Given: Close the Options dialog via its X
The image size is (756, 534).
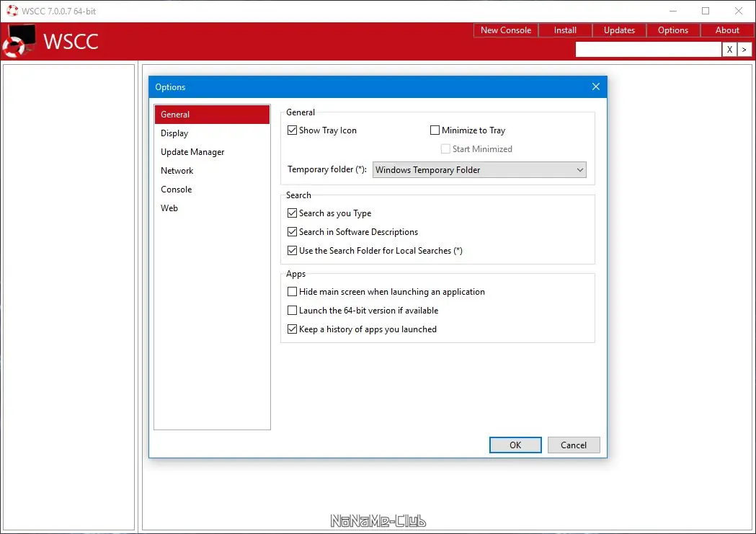Looking at the screenshot, I should (595, 86).
